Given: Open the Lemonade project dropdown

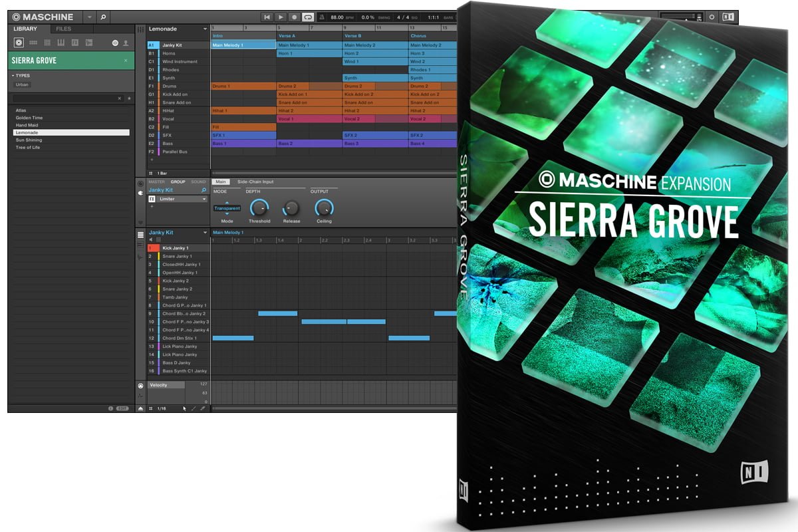Looking at the screenshot, I should 205,29.
